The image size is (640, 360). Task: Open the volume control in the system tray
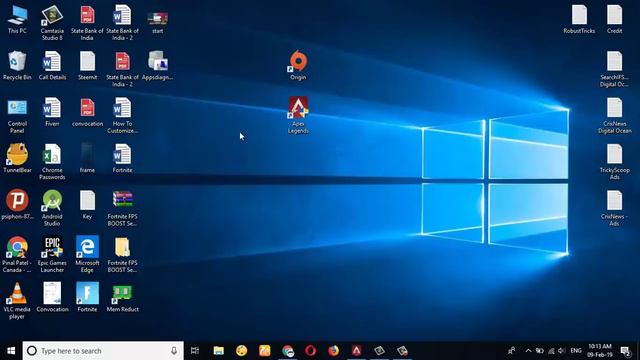coord(562,351)
